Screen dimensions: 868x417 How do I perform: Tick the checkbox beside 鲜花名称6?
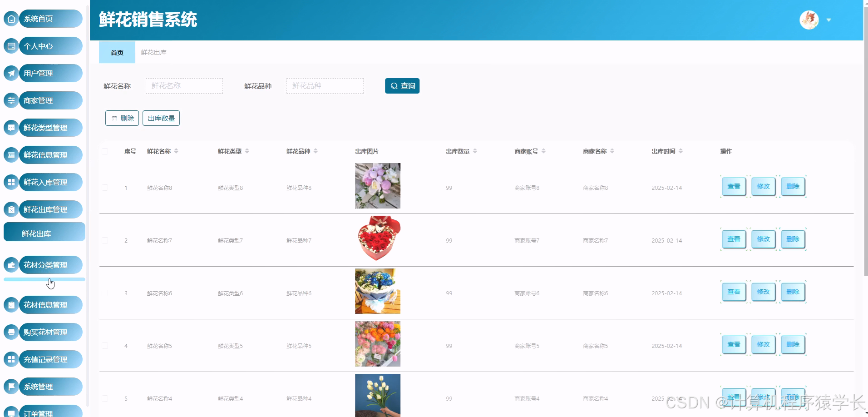104,293
